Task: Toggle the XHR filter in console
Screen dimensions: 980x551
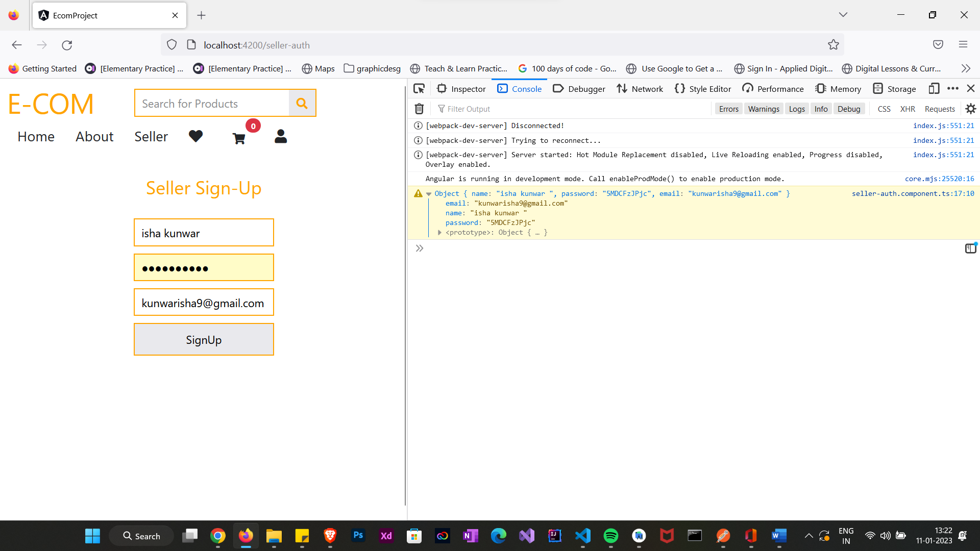Action: coord(908,109)
